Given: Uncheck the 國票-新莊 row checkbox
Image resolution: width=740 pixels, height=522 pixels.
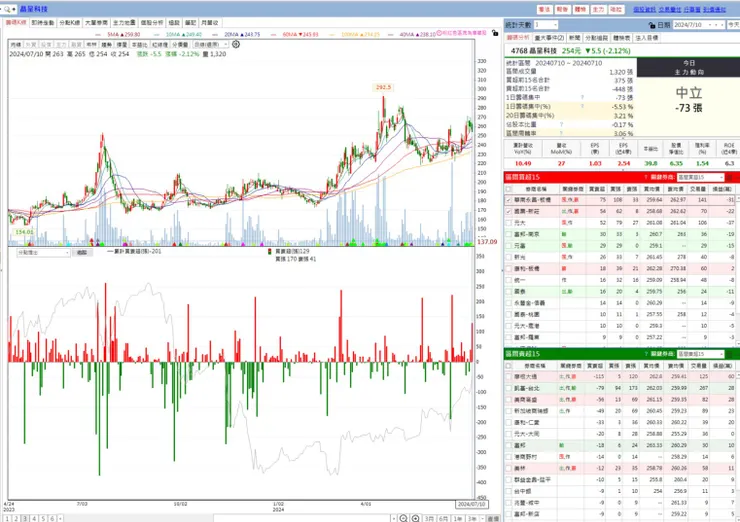Looking at the screenshot, I should tap(509, 211).
